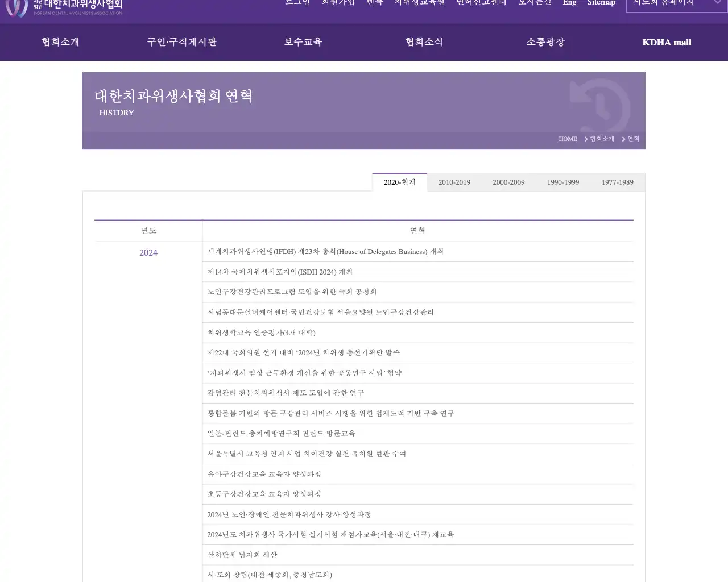
Task: Expand the regional branch site selector
Action: coord(677,3)
